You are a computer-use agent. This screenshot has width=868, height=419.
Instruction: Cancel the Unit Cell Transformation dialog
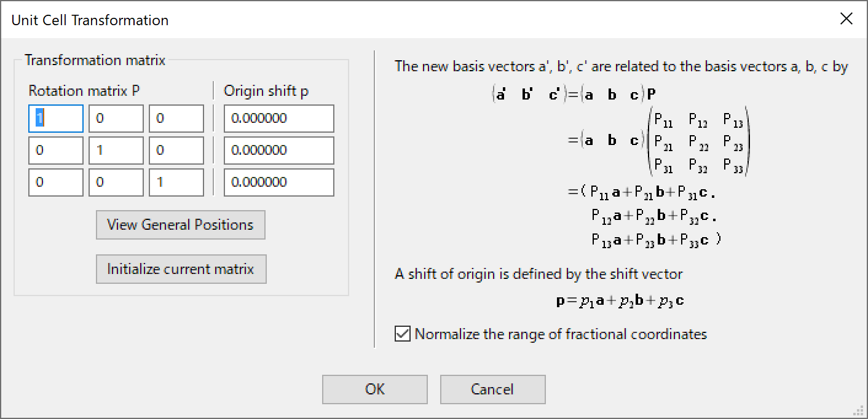[492, 390]
